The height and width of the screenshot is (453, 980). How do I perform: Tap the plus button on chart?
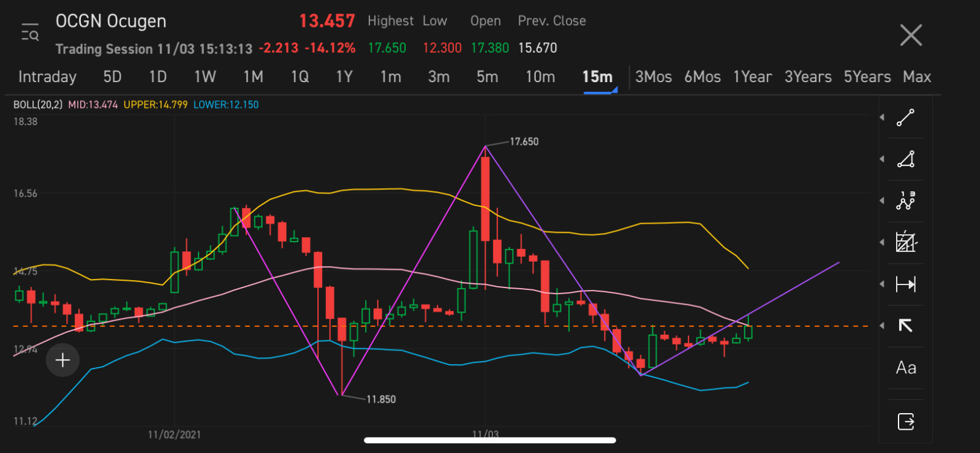[x=62, y=360]
